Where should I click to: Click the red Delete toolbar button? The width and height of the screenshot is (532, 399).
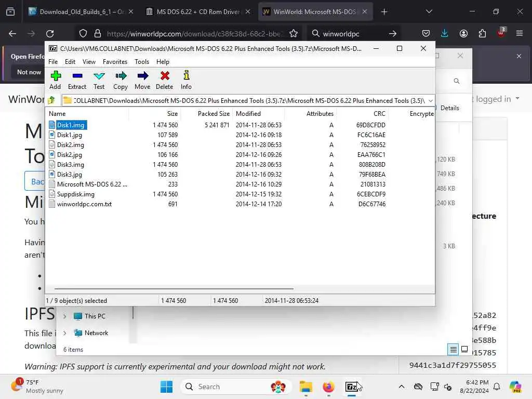[x=165, y=81]
